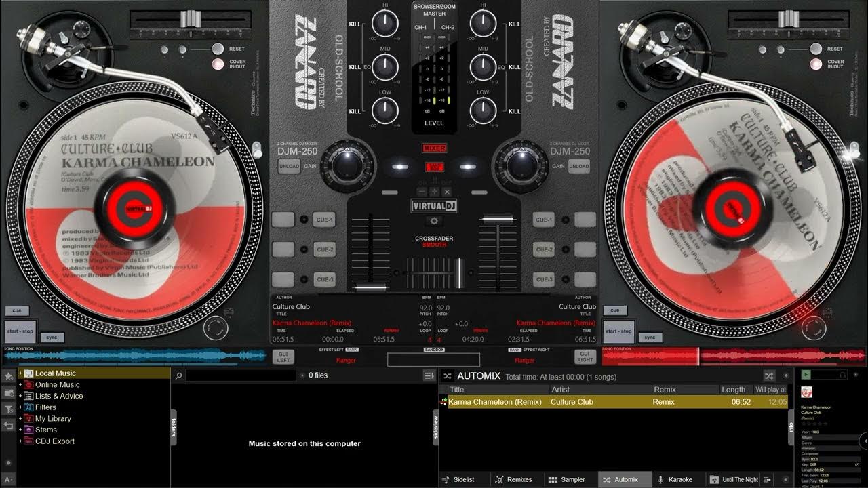Click the font size A icon in sidebar

[x=8, y=480]
